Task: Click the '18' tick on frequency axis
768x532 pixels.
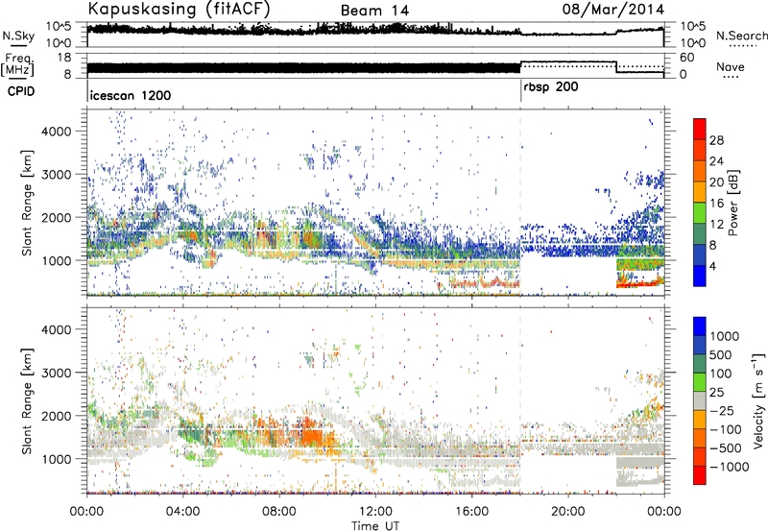Action: pos(64,58)
